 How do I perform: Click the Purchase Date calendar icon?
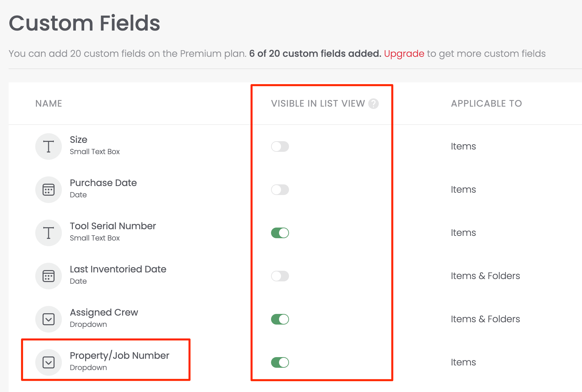49,190
